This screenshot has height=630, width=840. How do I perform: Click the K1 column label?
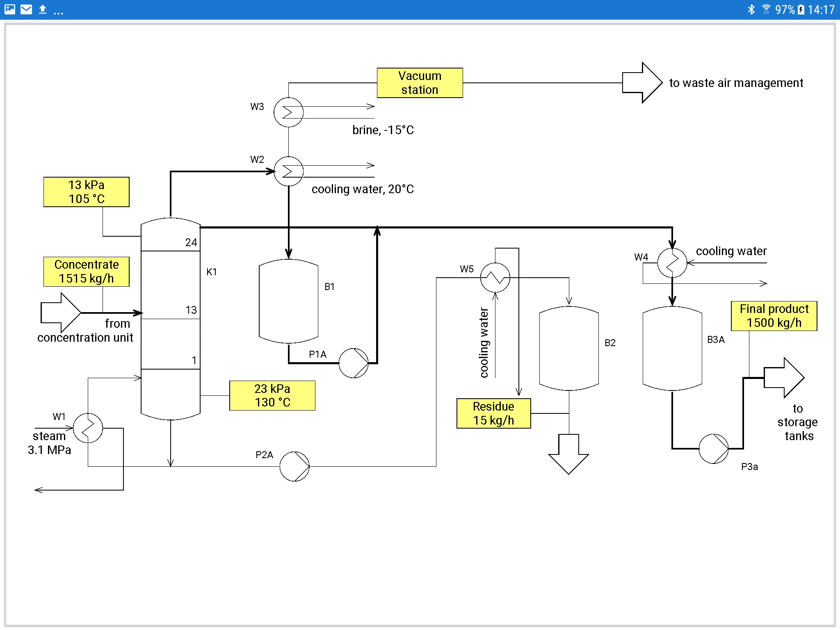click(x=212, y=272)
